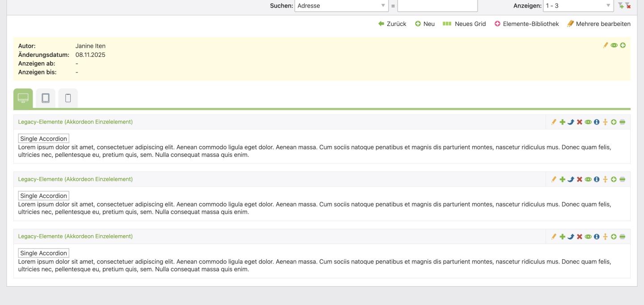Click green striped bar icon on first element
This screenshot has height=305, width=644.
pos(622,122)
